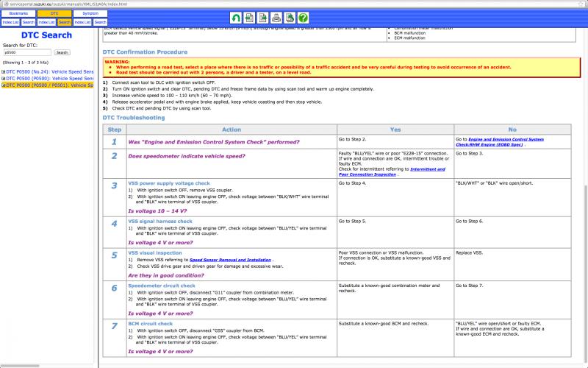This screenshot has width=588, height=368.
Task: Open Speed Sensor Removal and Installation link
Action: [x=230, y=260]
